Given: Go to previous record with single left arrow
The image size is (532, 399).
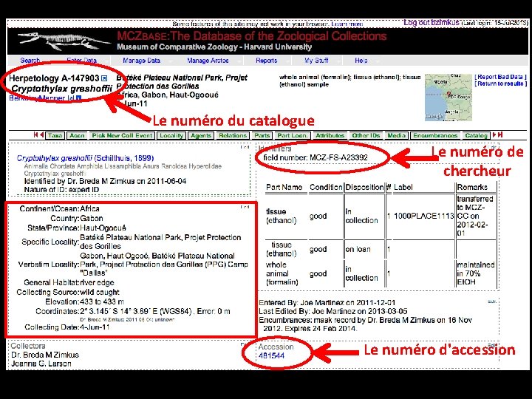Looking at the screenshot, I should tap(41, 135).
